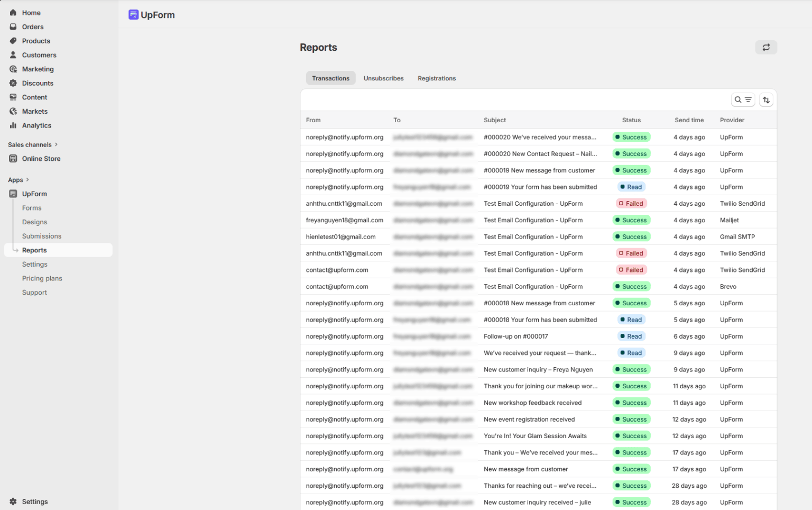Click the Marketing target icon
Viewport: 812px width, 510px height.
(13, 69)
